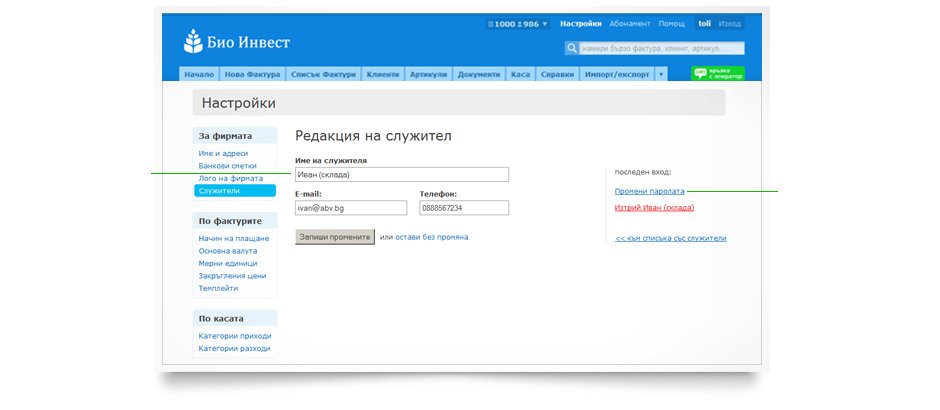Switch to the Списък Фактури tab
This screenshot has height=410, width=940.
coord(323,74)
